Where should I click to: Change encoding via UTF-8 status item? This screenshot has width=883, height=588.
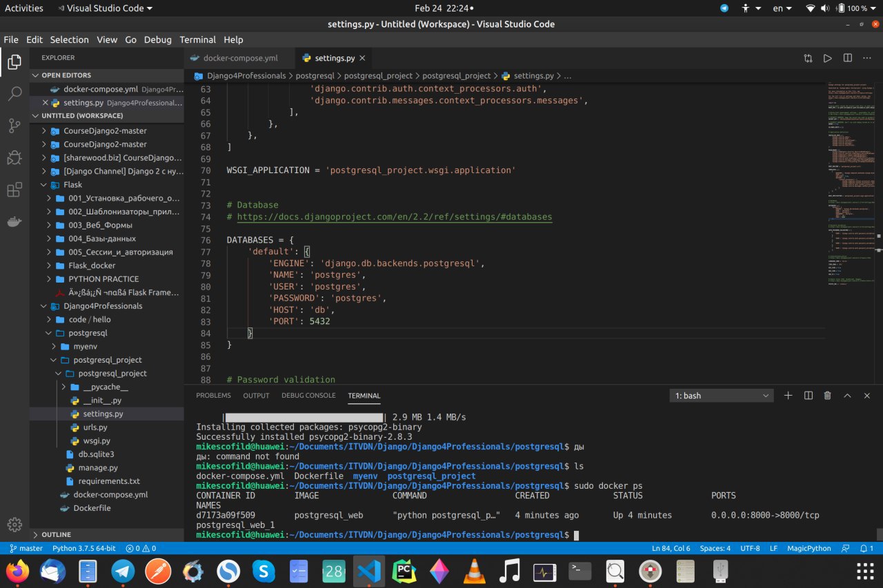pos(750,549)
